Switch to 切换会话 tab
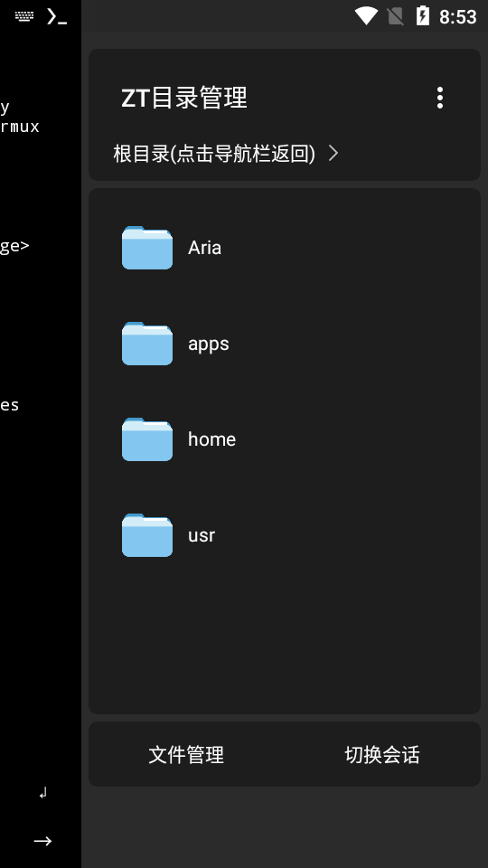Viewport: 488px width, 868px height. coord(382,755)
